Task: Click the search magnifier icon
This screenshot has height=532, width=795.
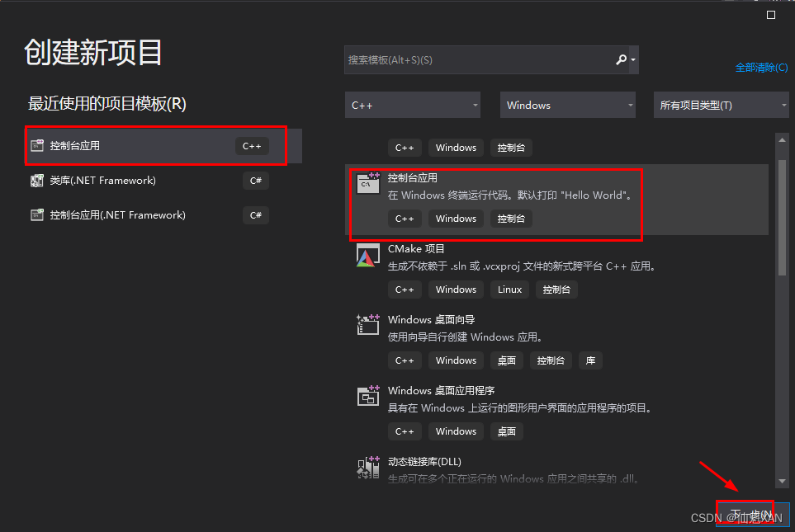Action: 621,59
